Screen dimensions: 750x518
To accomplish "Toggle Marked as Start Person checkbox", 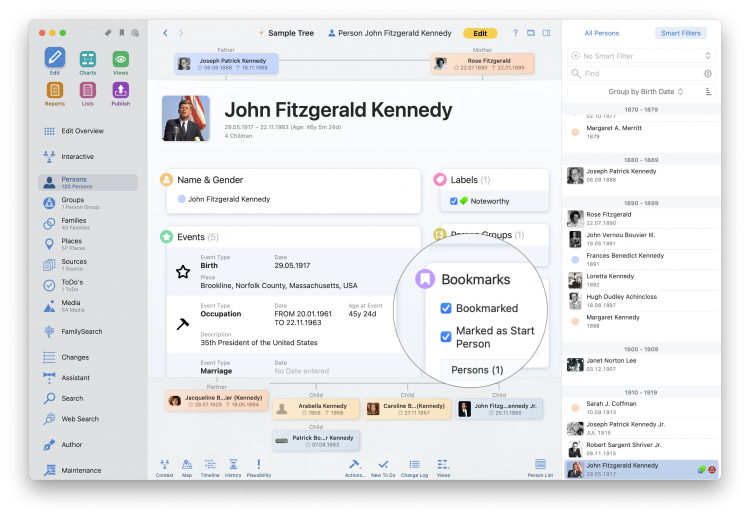I will tap(446, 337).
